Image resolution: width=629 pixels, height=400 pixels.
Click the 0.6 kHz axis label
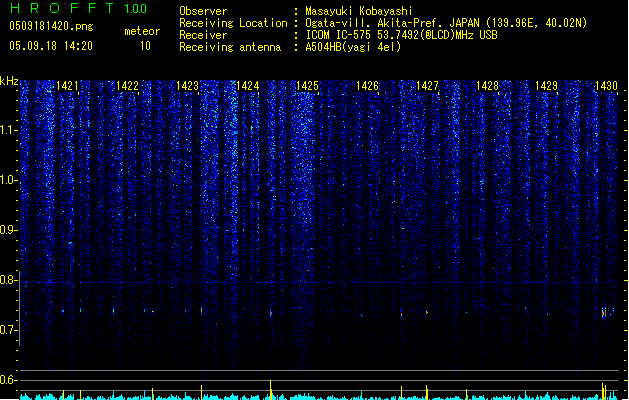[x=8, y=380]
